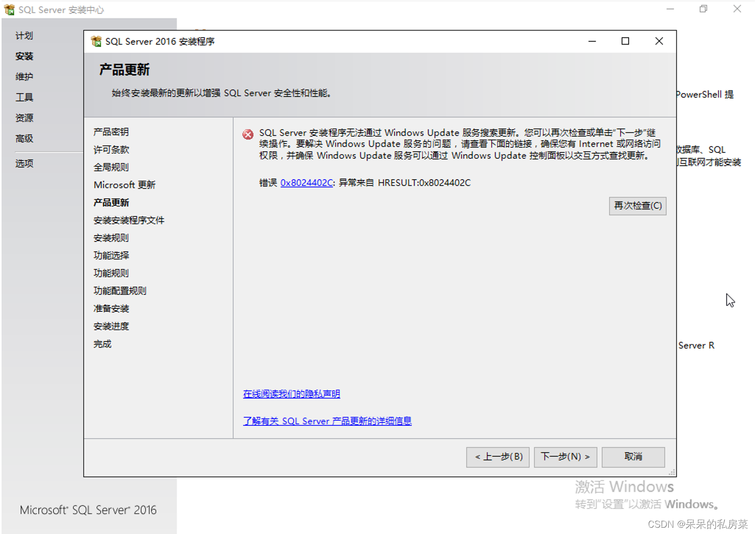756x534 pixels.
Task: Click the red error icon beside the message
Action: (x=248, y=135)
